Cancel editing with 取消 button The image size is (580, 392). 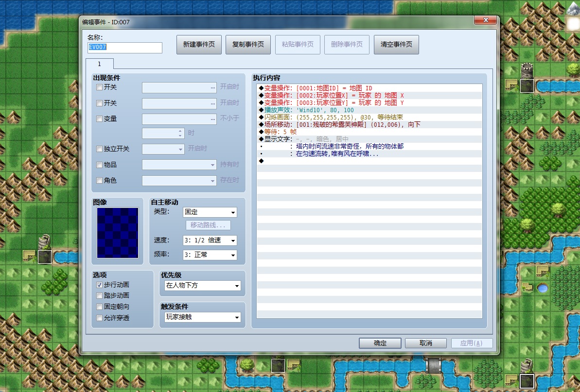[x=426, y=343]
